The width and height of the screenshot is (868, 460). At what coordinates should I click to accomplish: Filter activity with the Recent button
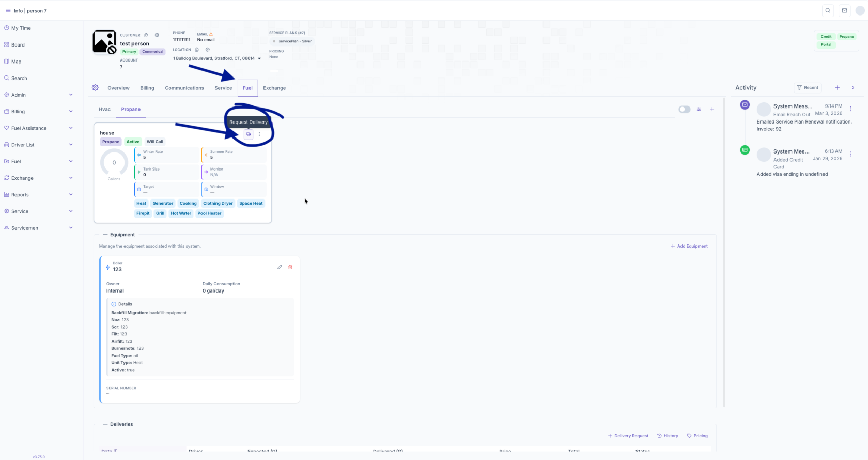pos(808,88)
